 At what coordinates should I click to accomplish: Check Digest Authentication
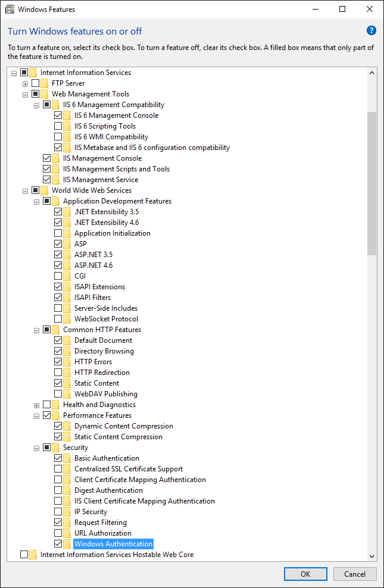click(x=58, y=490)
